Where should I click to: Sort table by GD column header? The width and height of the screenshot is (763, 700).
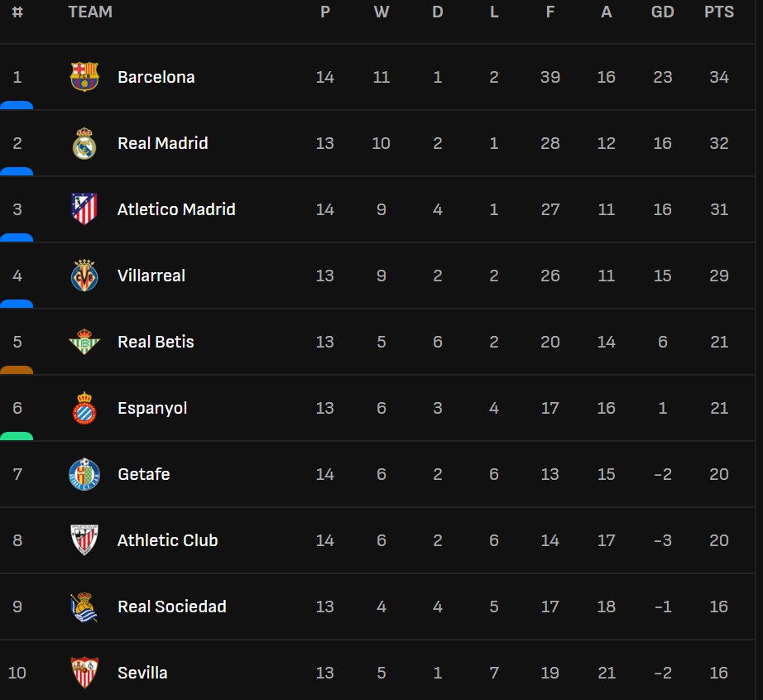[663, 12]
